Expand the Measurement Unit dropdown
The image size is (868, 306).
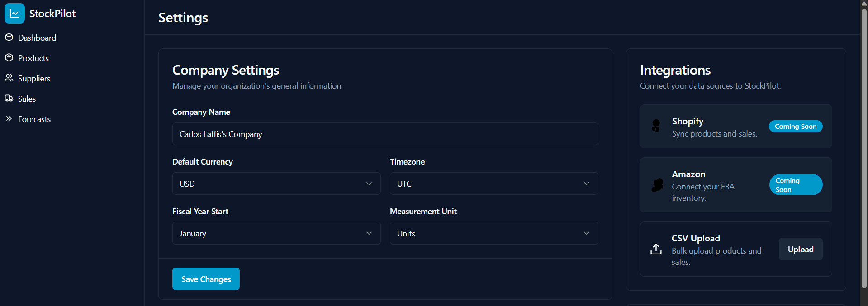click(493, 233)
